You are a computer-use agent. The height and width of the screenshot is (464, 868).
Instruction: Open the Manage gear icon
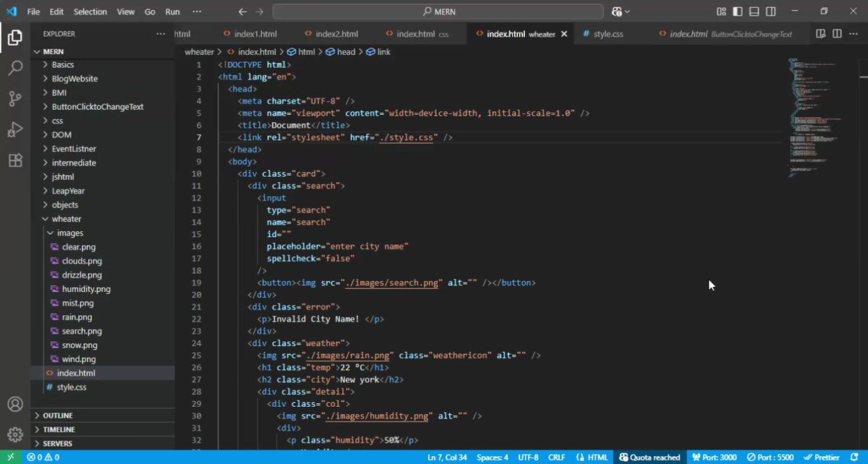pyautogui.click(x=14, y=434)
